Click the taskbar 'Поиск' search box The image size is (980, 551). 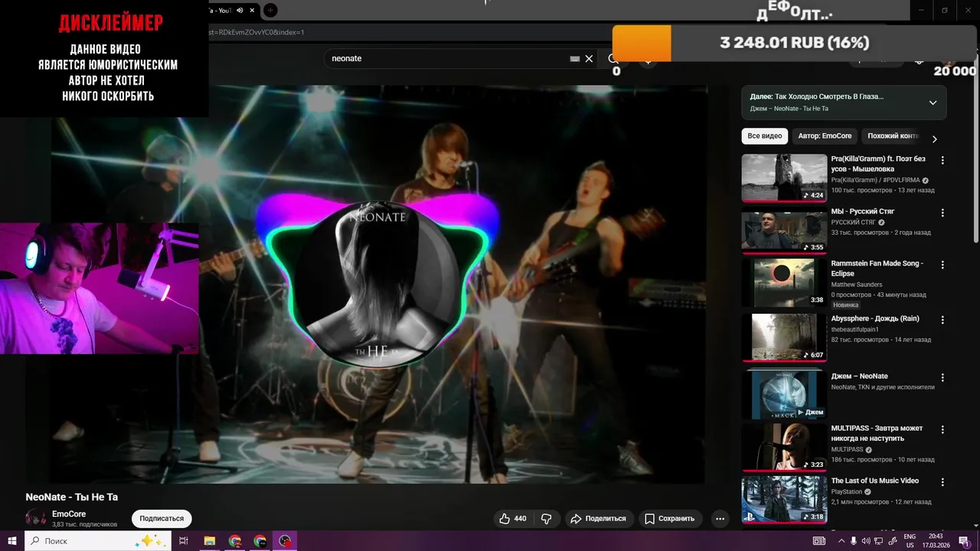98,541
